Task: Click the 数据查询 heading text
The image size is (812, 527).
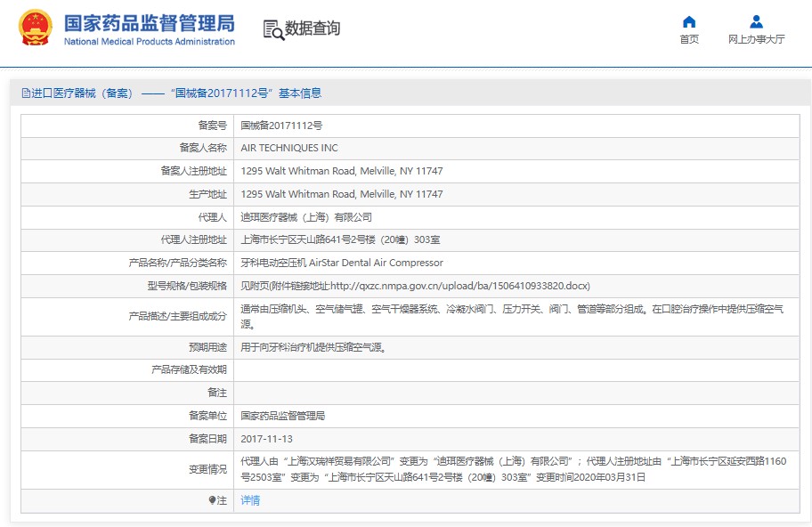Action: click(x=313, y=28)
